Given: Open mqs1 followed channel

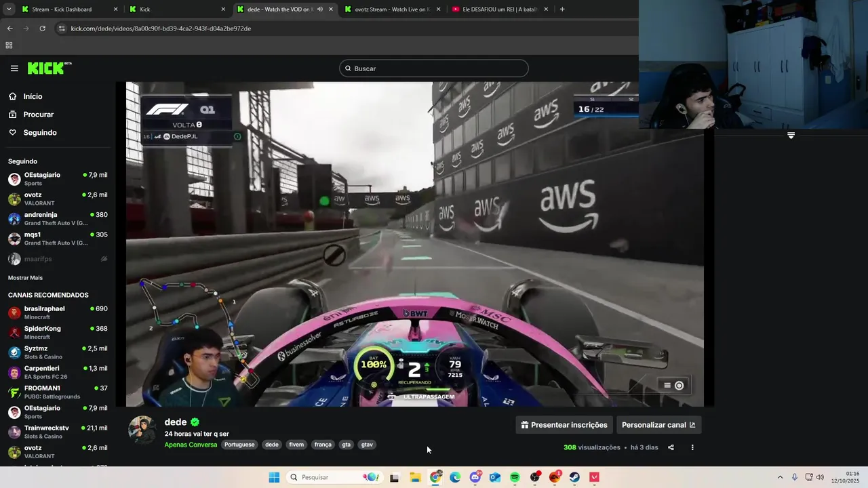Looking at the screenshot, I should pyautogui.click(x=58, y=238).
